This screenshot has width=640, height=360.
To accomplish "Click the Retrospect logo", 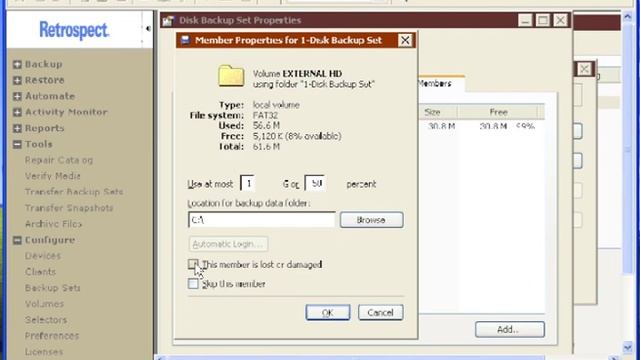I will pyautogui.click(x=74, y=30).
